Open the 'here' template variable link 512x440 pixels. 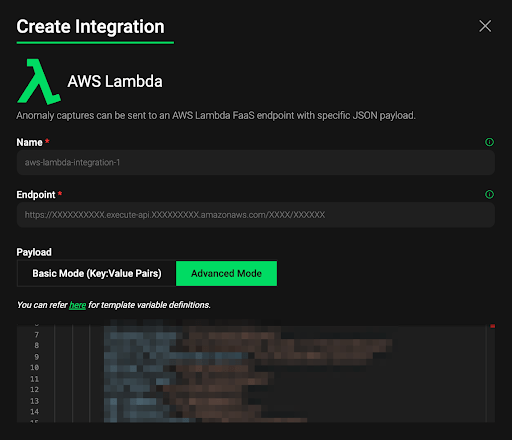(x=77, y=305)
